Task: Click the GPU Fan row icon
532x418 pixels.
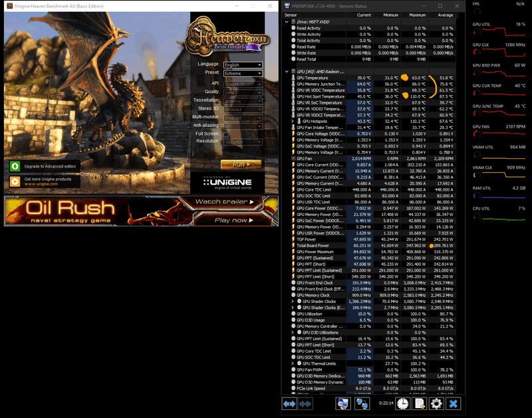Action: [293, 158]
